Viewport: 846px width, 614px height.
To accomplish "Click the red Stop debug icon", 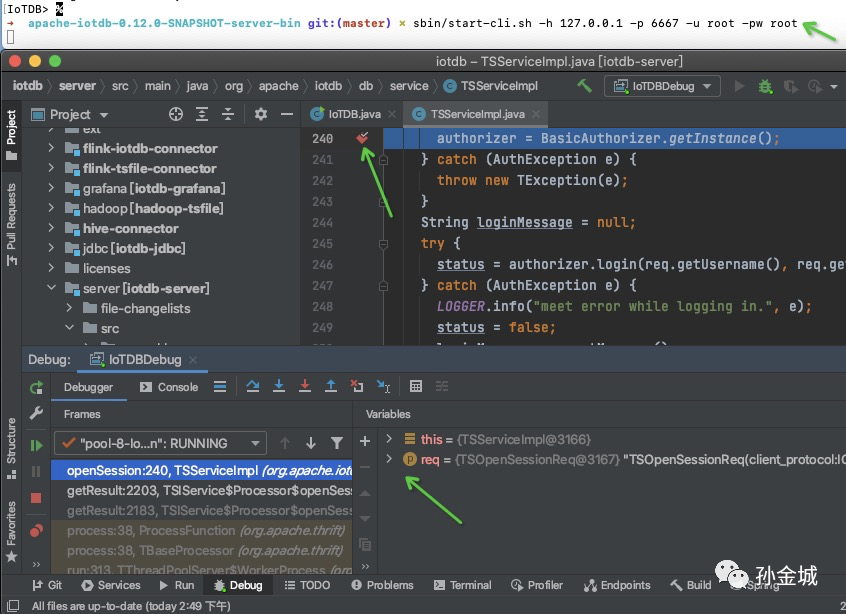I will click(x=37, y=497).
